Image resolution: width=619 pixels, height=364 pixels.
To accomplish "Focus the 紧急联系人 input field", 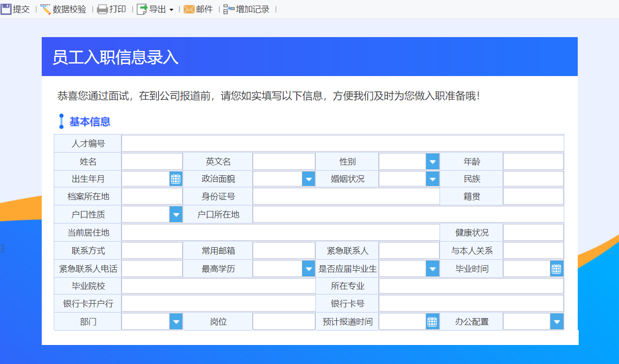I will 409,250.
